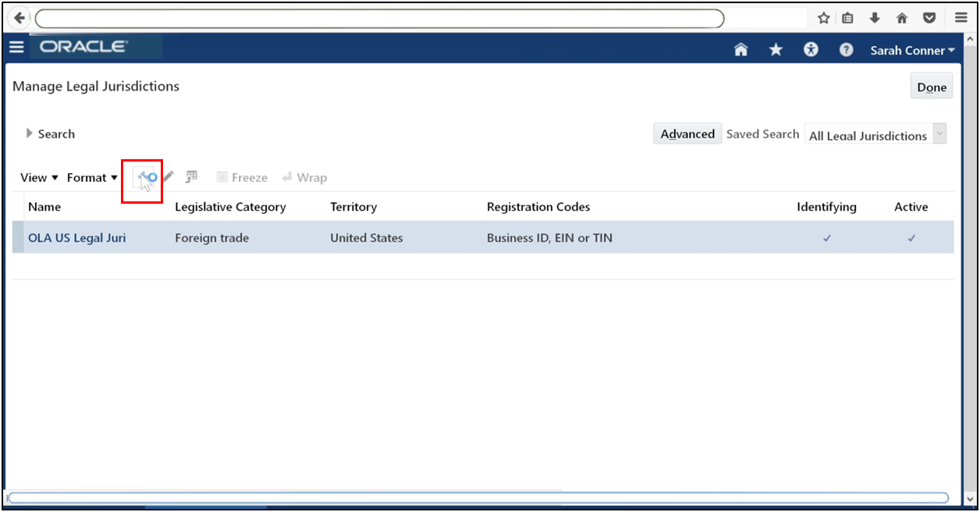The width and height of the screenshot is (980, 512).
Task: Check the Identifying mark for OLA US Legal Juri
Action: 826,238
